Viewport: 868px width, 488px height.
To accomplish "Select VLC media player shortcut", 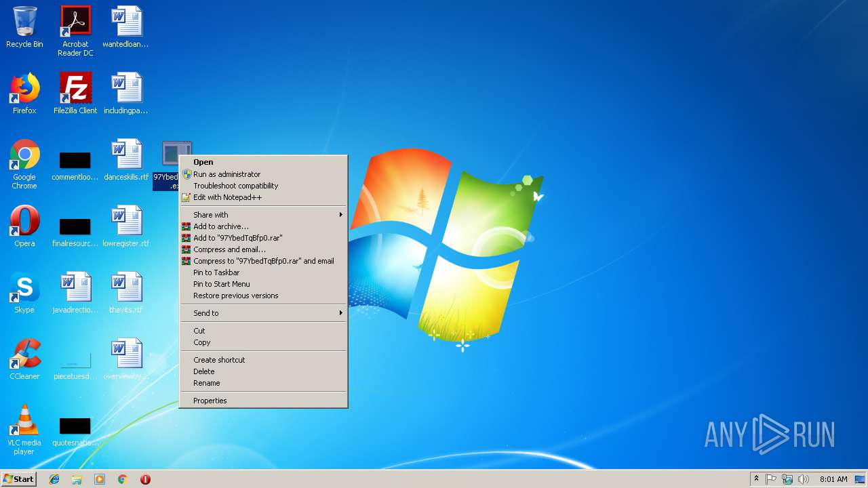I will pyautogui.click(x=24, y=430).
